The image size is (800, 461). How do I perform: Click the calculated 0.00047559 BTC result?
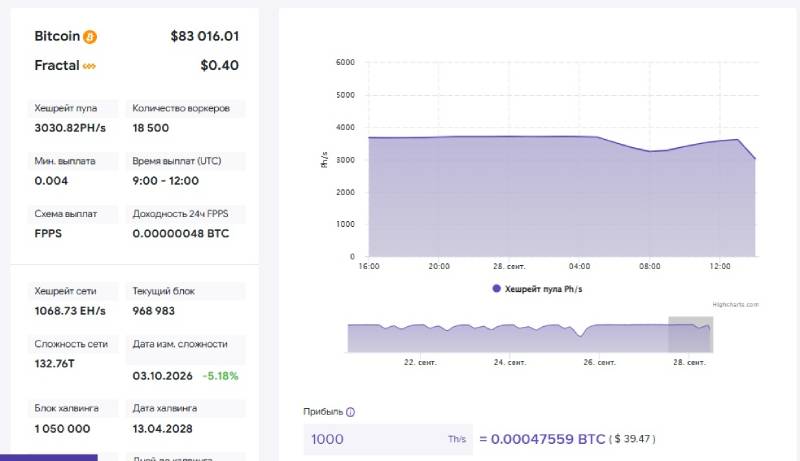(x=547, y=439)
